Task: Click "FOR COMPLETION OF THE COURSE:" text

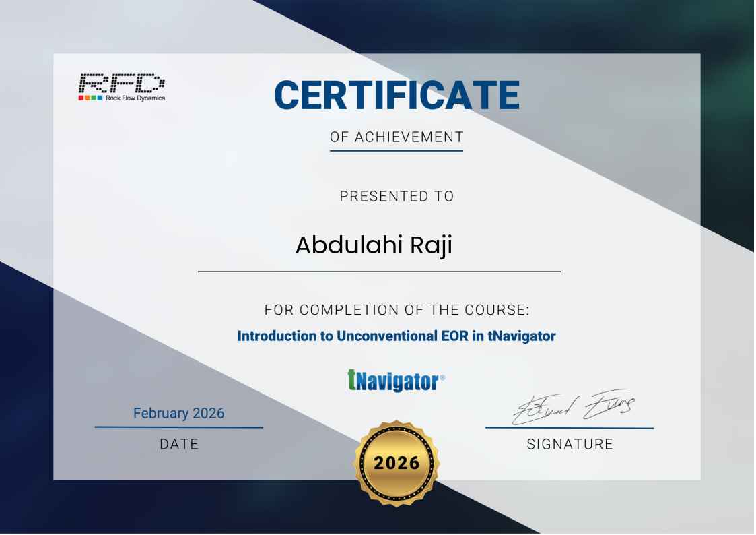Action: click(397, 310)
